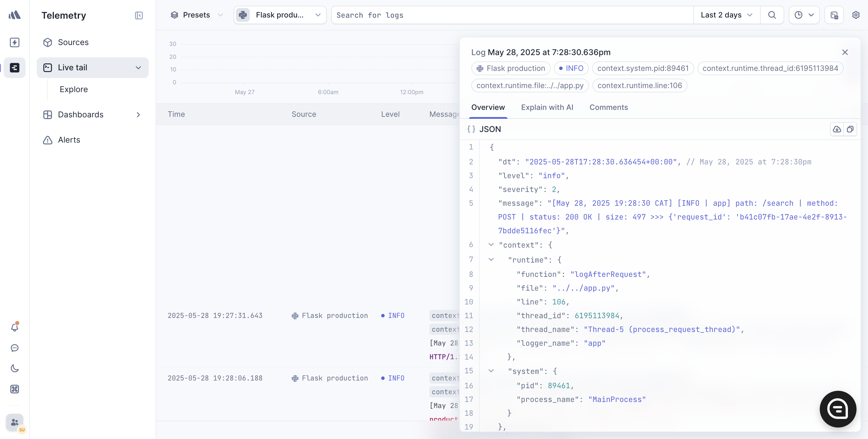This screenshot has height=439, width=868.
Task: Switch to the Comments tab
Action: (609, 107)
